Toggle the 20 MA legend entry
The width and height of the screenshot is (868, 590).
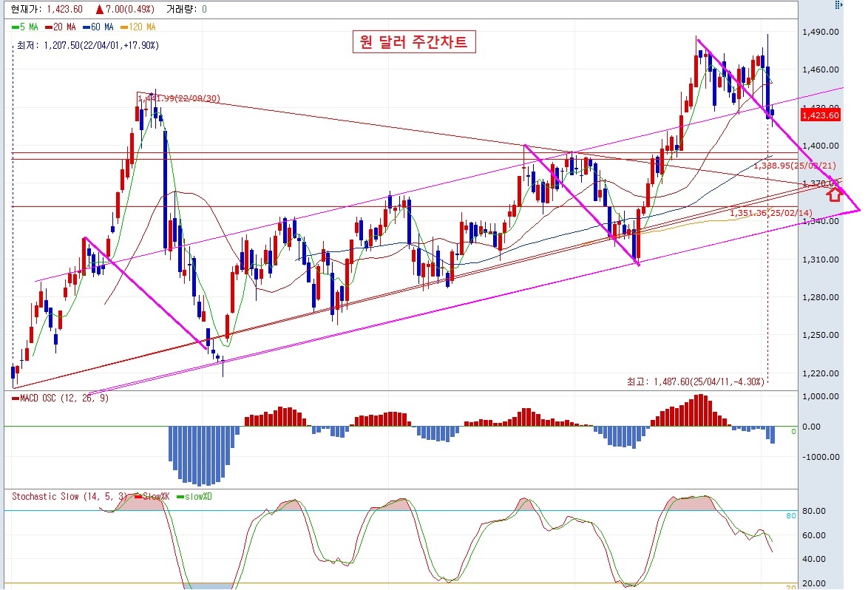tap(62, 27)
